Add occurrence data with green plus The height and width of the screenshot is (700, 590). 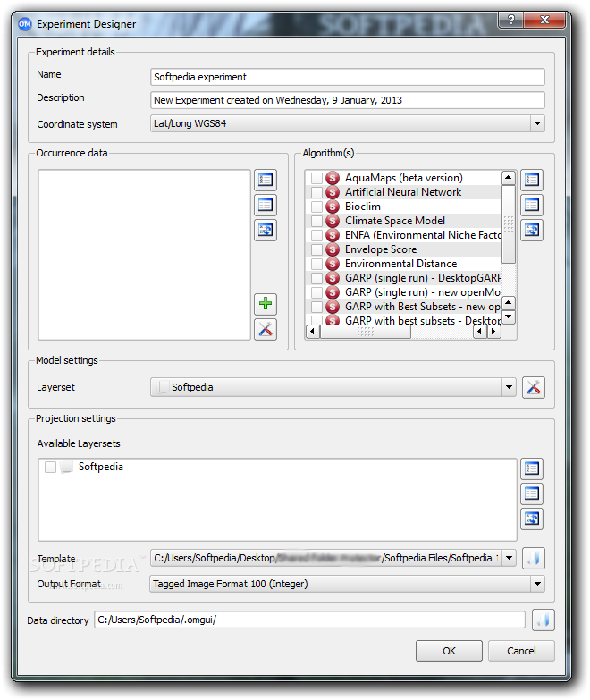tap(265, 304)
